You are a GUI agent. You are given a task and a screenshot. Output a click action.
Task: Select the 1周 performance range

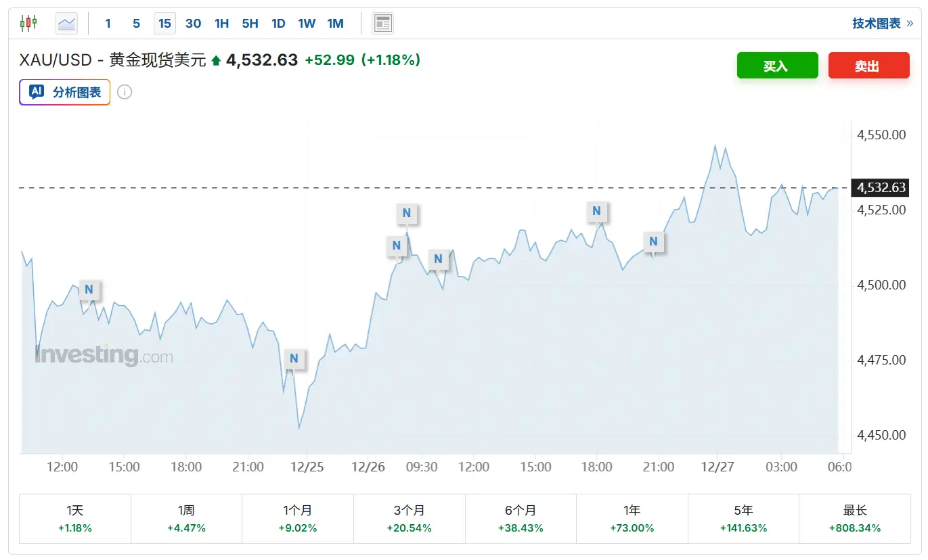tap(186, 519)
